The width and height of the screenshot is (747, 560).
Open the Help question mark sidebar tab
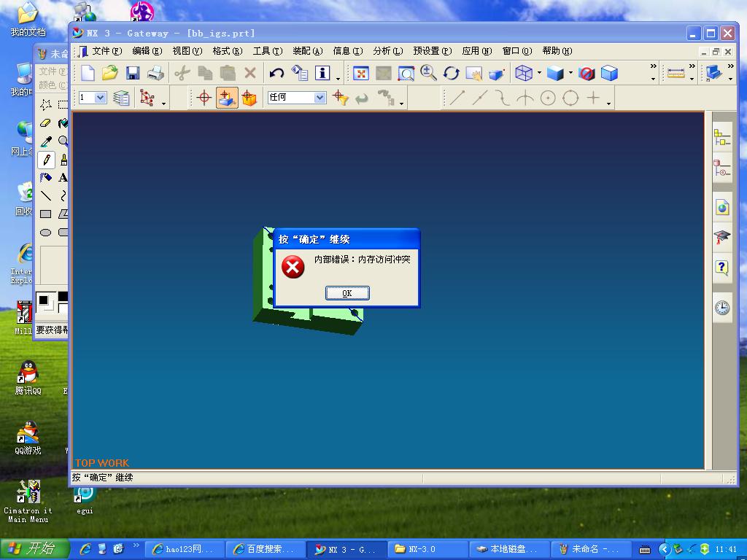pyautogui.click(x=722, y=268)
